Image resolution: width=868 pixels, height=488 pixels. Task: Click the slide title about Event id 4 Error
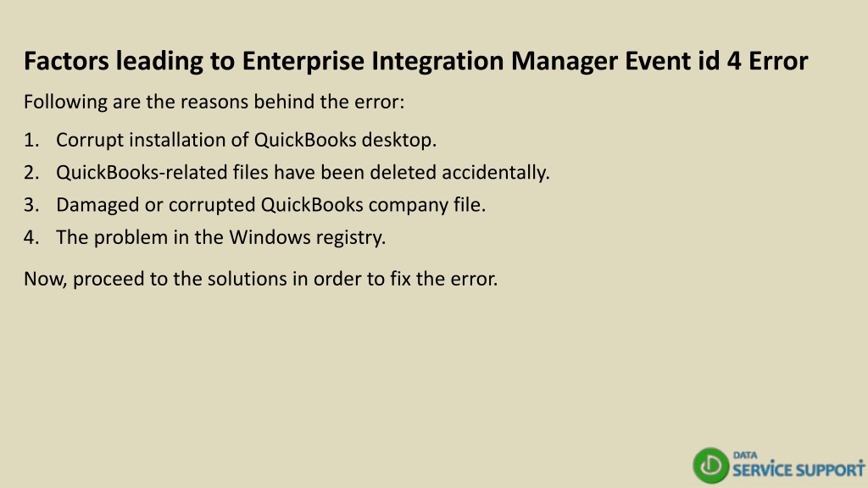point(415,61)
